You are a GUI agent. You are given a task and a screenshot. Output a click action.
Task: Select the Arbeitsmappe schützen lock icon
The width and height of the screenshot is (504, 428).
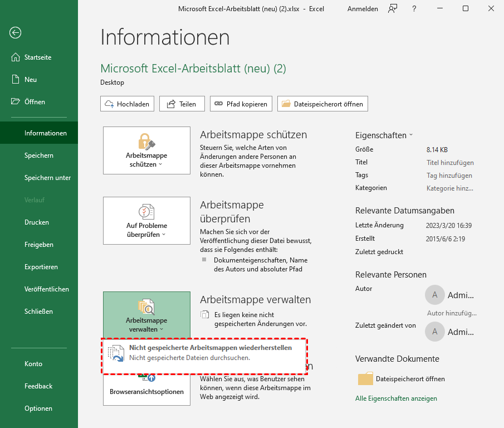click(146, 142)
